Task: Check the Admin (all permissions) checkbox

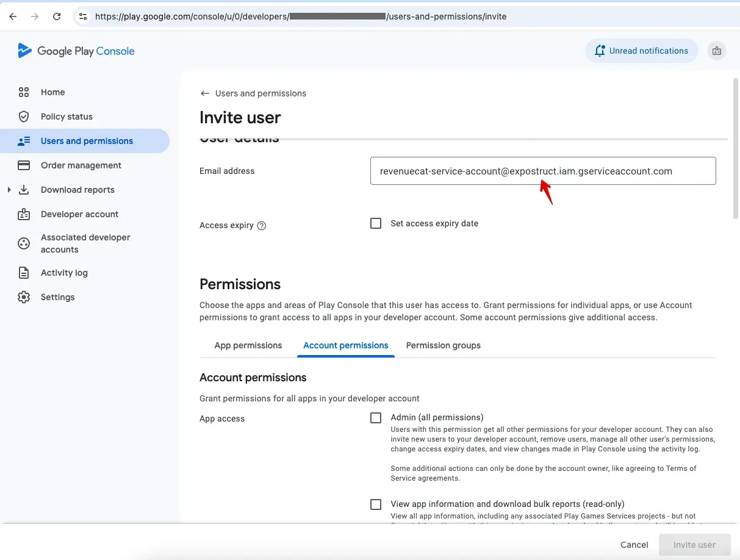Action: [x=376, y=418]
